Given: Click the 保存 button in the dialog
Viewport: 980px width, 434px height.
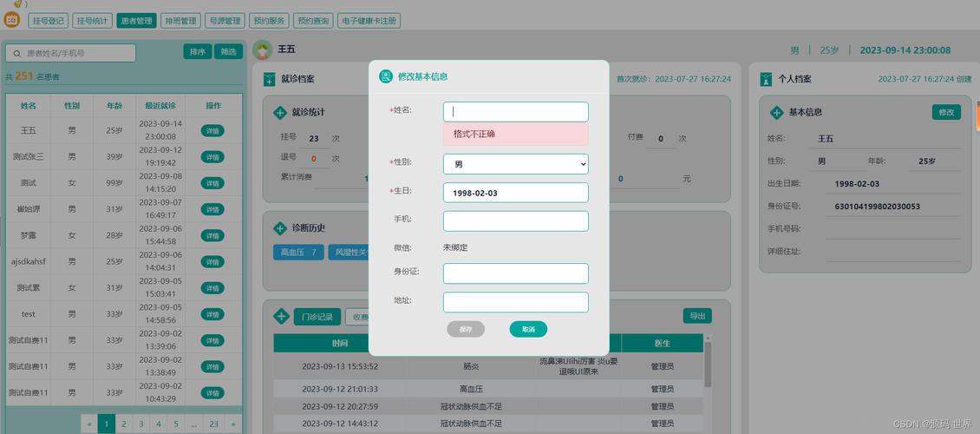Looking at the screenshot, I should [466, 329].
